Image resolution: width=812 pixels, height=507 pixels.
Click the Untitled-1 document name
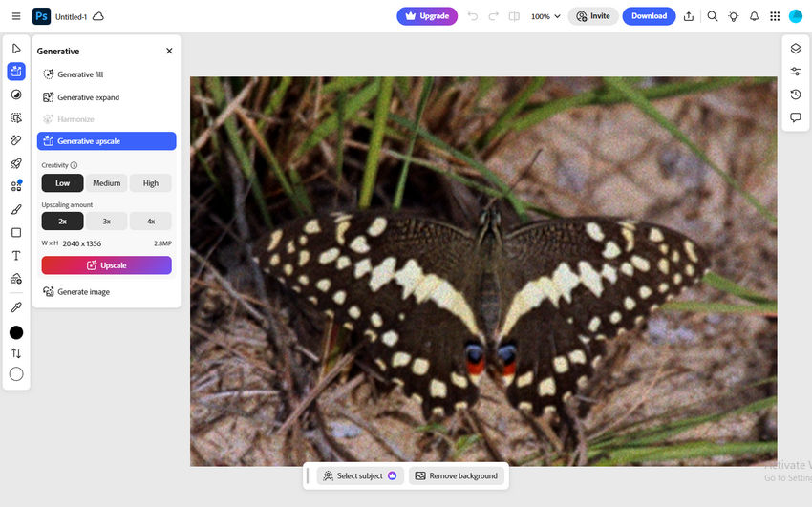[x=71, y=16]
